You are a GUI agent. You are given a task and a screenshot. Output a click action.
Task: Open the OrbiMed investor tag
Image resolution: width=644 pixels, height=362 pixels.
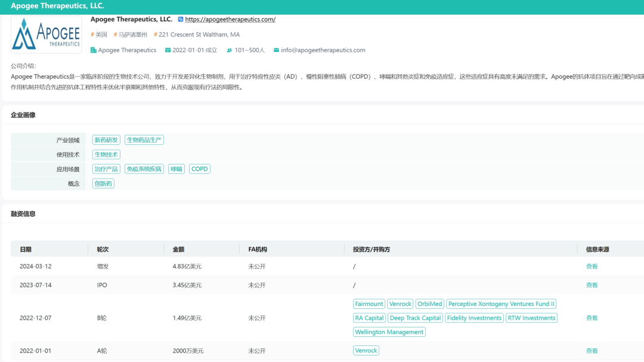pos(429,304)
